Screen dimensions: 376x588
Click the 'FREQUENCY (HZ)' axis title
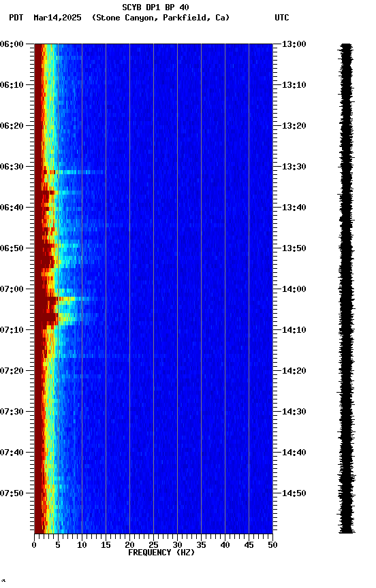pos(161,553)
